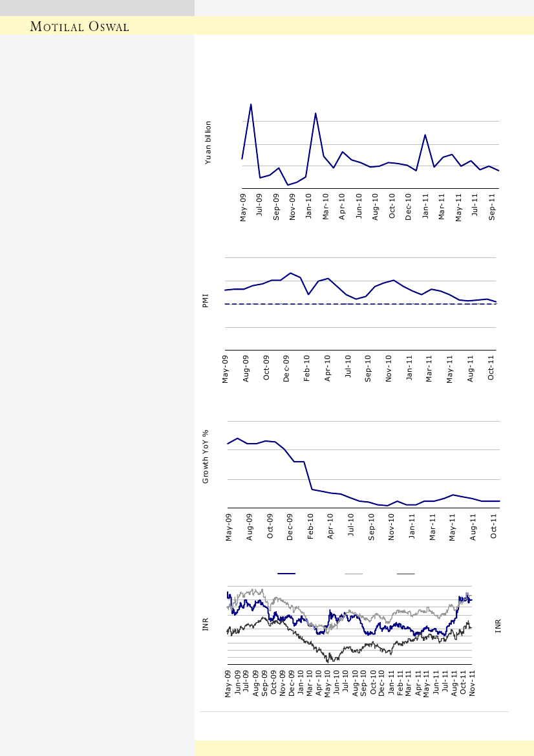The width and height of the screenshot is (534, 756).
Task: Click the May-09 tick on INR chart
Action: [229, 683]
